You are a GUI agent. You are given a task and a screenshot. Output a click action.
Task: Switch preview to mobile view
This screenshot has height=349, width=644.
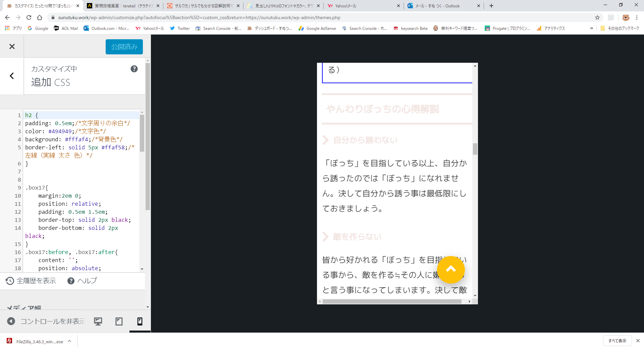(140, 321)
